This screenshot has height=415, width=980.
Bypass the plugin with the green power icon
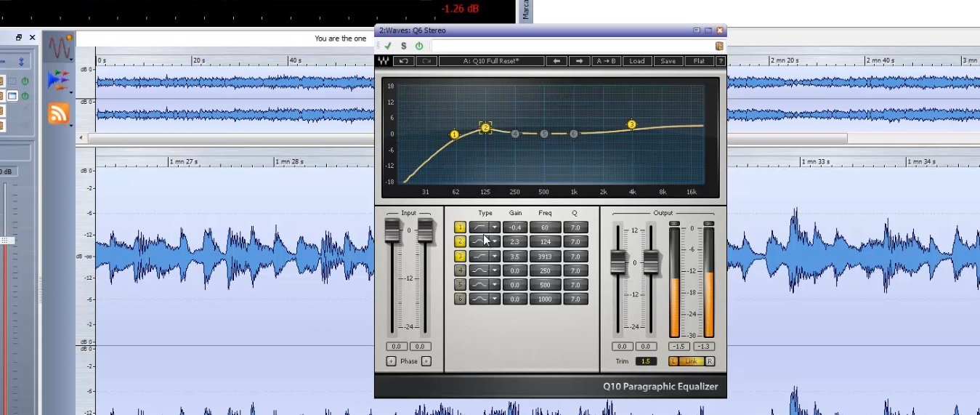click(x=419, y=46)
